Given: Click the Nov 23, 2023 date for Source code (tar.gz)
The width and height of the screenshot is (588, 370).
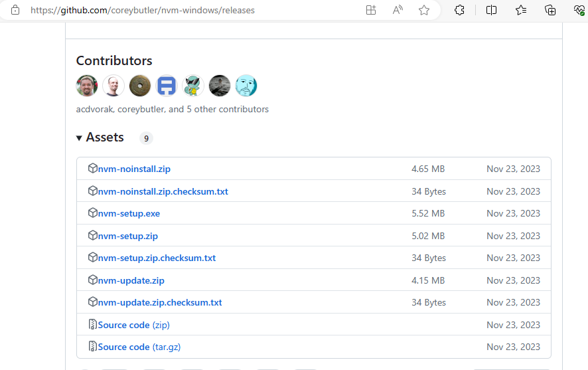Looking at the screenshot, I should click(x=514, y=347).
